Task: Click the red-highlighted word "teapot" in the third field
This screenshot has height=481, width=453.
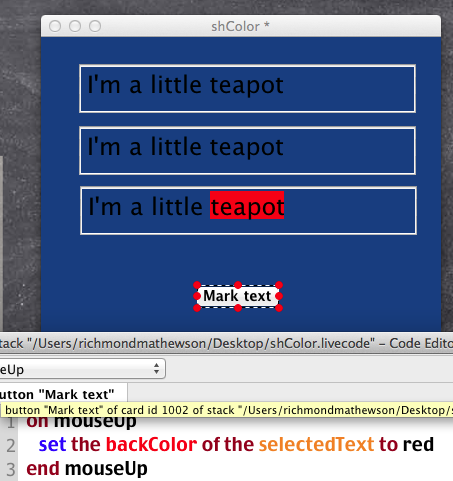Action: (247, 206)
